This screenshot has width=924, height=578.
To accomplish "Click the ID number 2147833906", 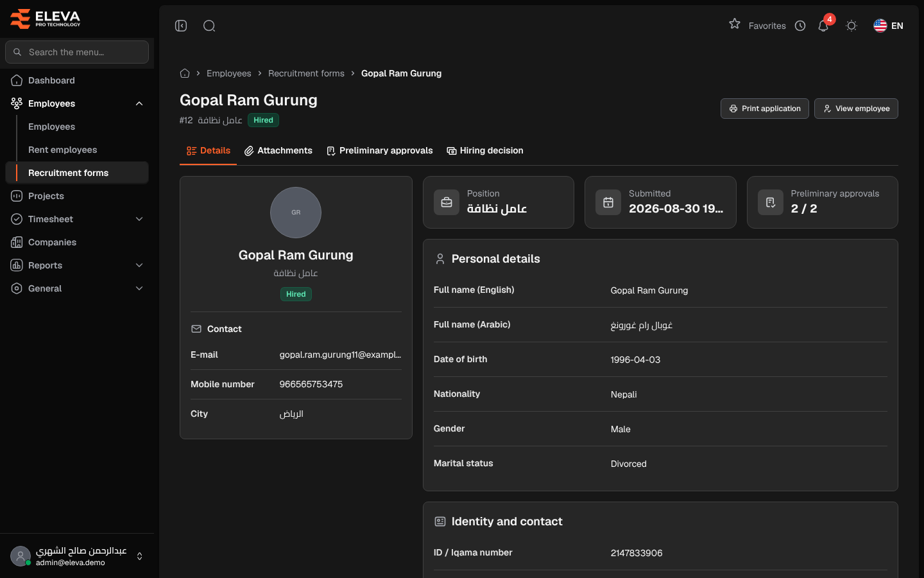I will tap(637, 553).
